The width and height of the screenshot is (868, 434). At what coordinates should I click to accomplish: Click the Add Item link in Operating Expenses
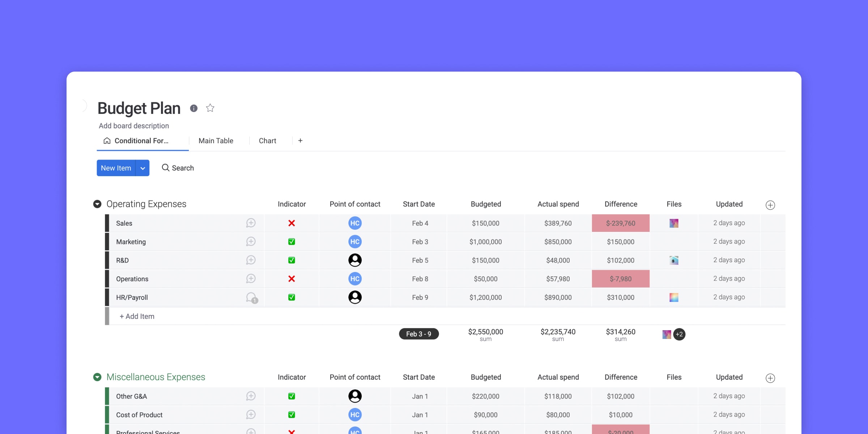[137, 316]
